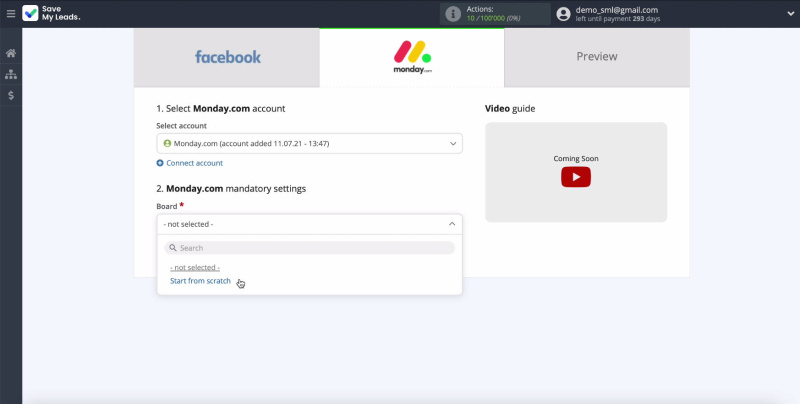Switch to the facebook tab

[227, 58]
